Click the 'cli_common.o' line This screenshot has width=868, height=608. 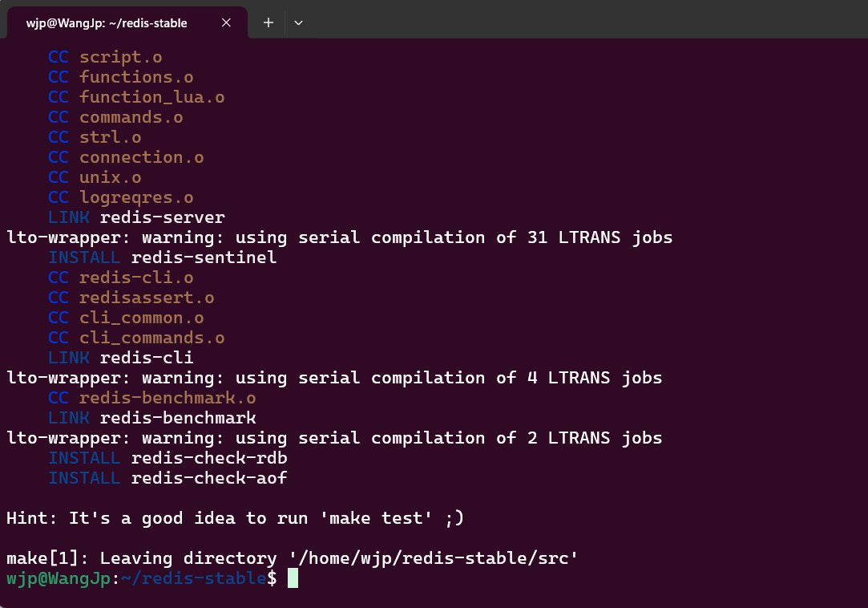tap(126, 318)
